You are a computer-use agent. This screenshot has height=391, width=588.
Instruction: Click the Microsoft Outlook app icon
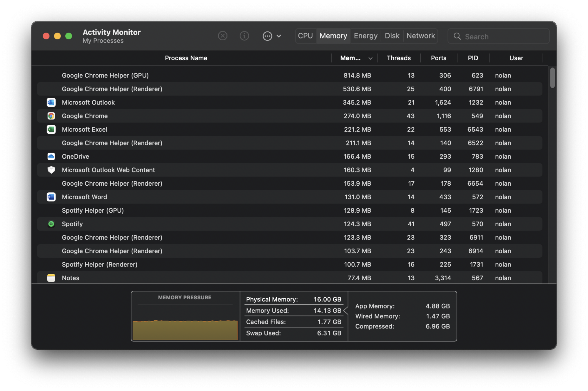[51, 102]
